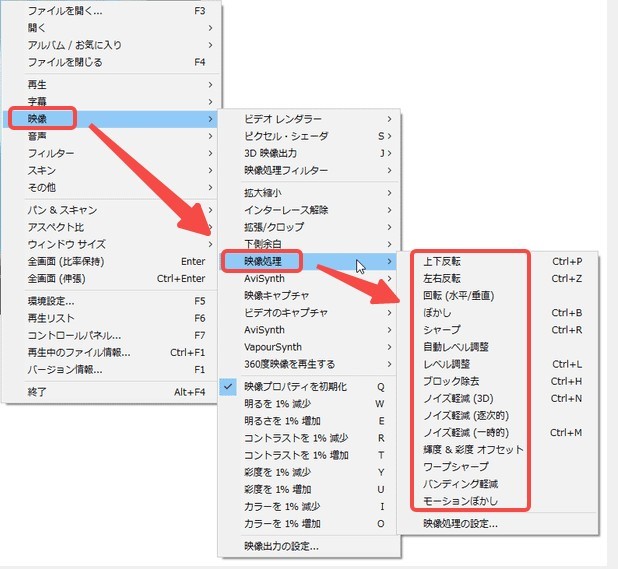Expand the 再生 submenu
The height and width of the screenshot is (569, 618).
coord(110,85)
